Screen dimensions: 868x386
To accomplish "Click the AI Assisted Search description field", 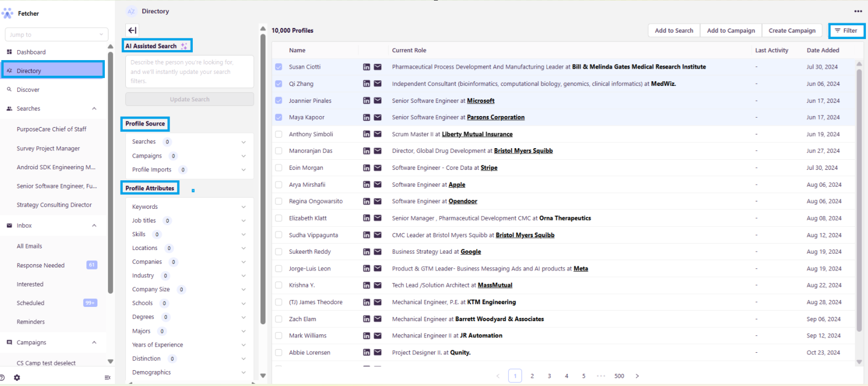I will (189, 72).
